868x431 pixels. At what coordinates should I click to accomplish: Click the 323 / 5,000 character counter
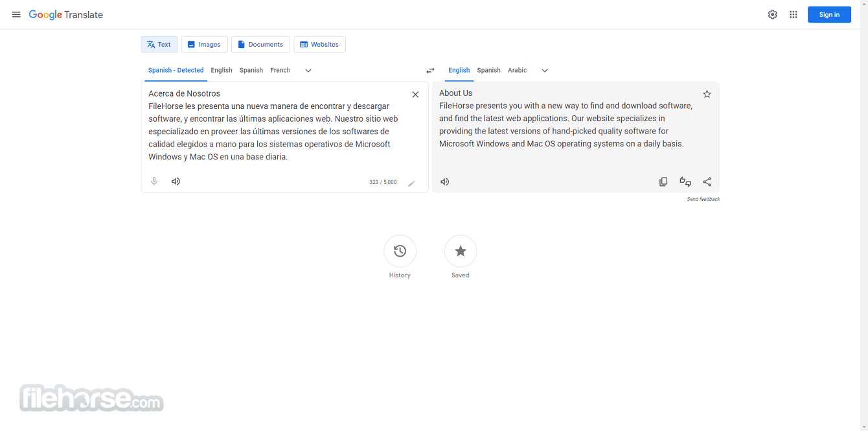pyautogui.click(x=383, y=183)
